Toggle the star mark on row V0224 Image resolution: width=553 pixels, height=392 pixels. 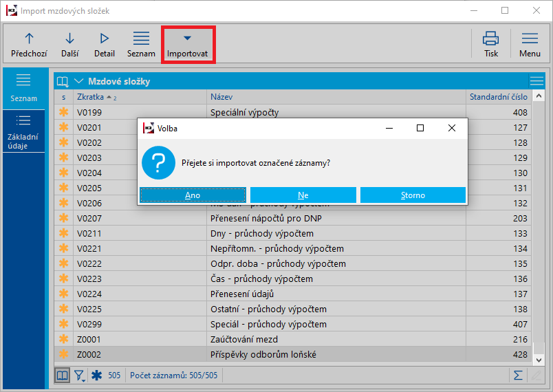tap(63, 294)
